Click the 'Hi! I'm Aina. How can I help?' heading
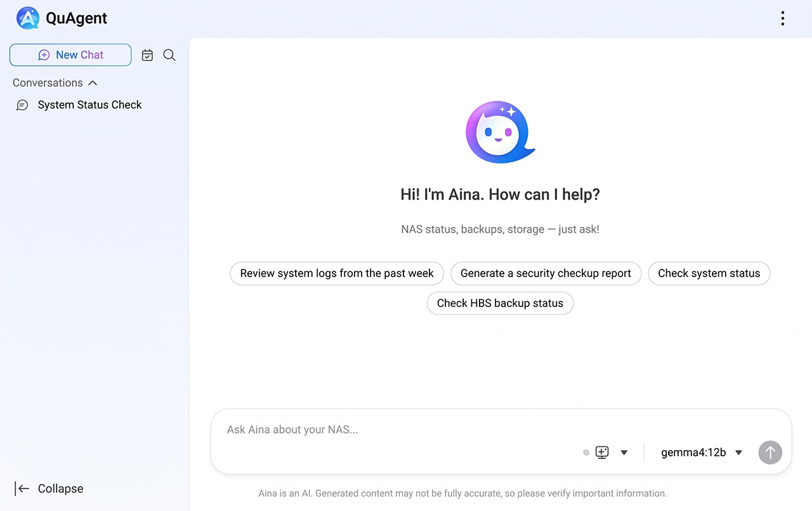Image resolution: width=812 pixels, height=511 pixels. point(500,195)
